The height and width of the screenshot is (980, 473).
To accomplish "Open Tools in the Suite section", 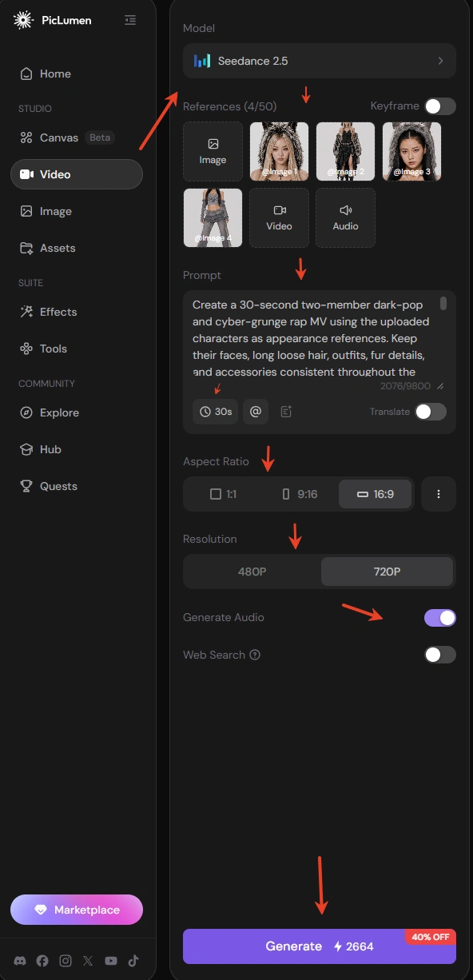I will 77,349.
